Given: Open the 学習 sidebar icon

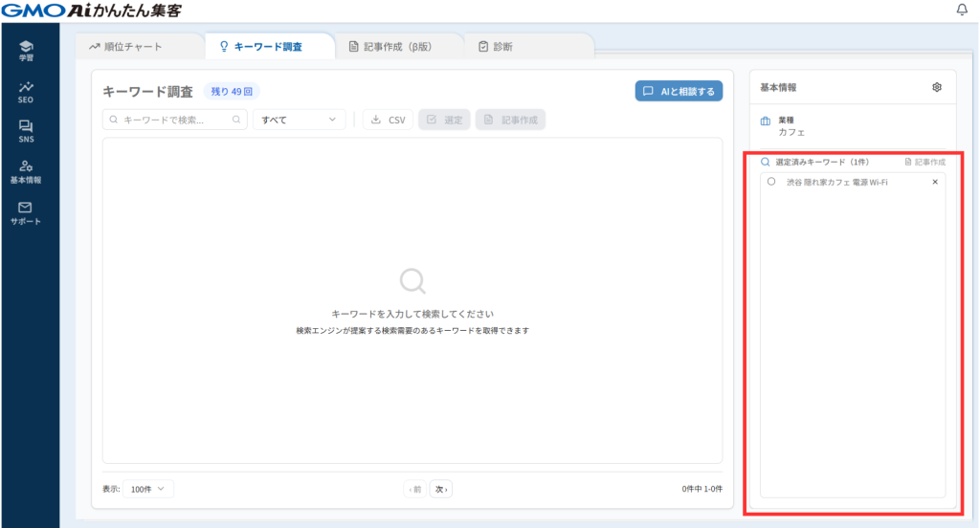Looking at the screenshot, I should (26, 50).
